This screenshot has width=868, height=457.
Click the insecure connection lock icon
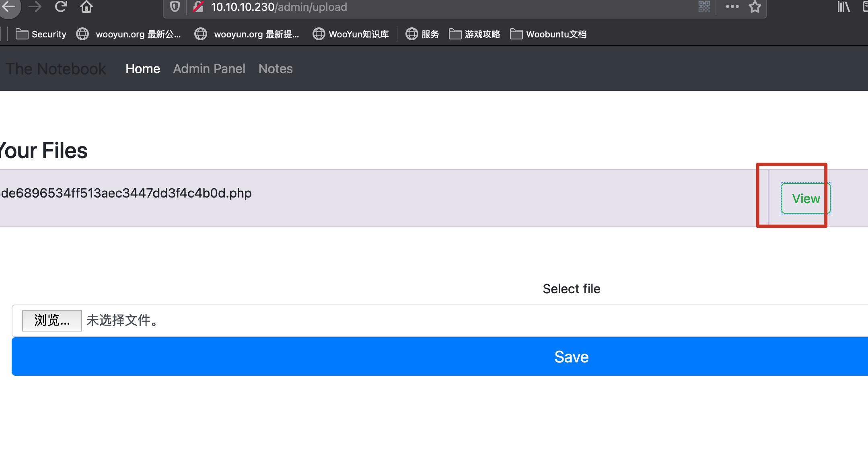click(x=198, y=7)
